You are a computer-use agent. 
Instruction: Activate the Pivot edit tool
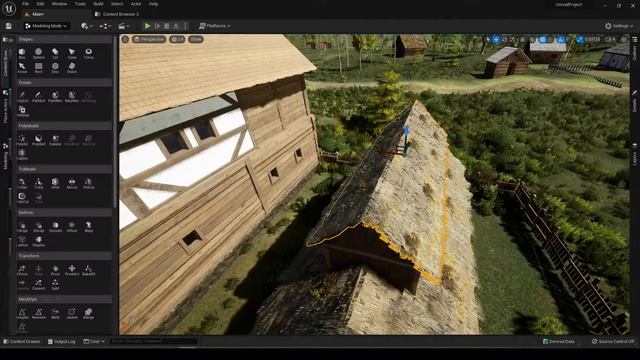(x=55, y=271)
